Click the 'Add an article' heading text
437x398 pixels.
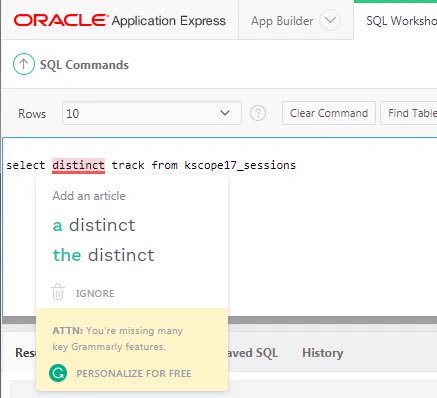coord(89,196)
